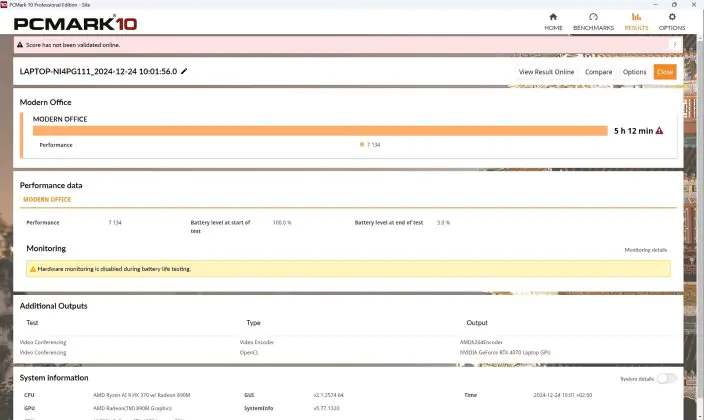Click the orange Close button
The image size is (704, 420).
(x=665, y=72)
